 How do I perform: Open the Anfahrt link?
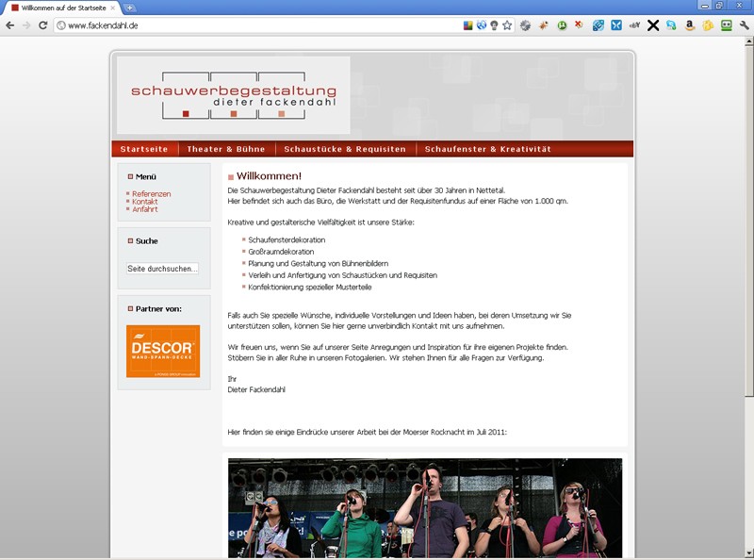tap(145, 209)
